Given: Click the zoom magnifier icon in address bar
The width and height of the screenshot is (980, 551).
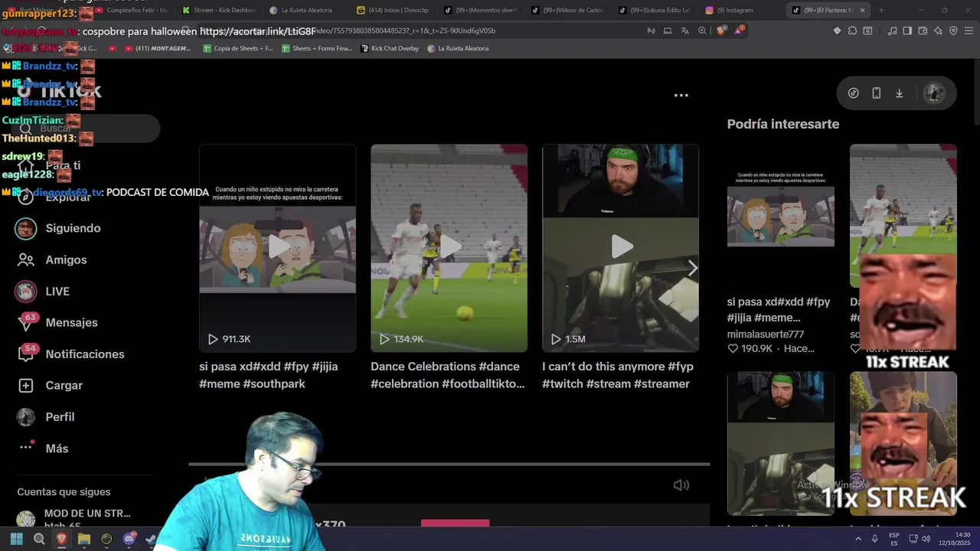Looking at the screenshot, I should [702, 31].
